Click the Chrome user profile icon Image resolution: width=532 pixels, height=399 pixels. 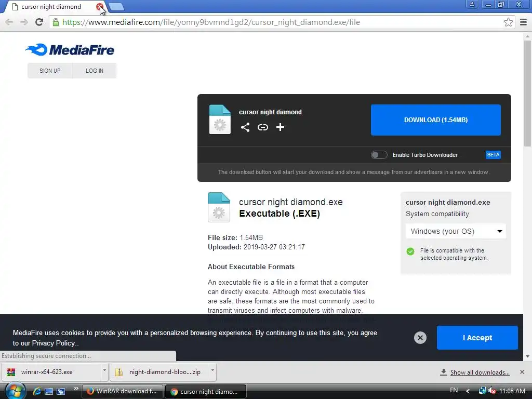pyautogui.click(x=472, y=4)
